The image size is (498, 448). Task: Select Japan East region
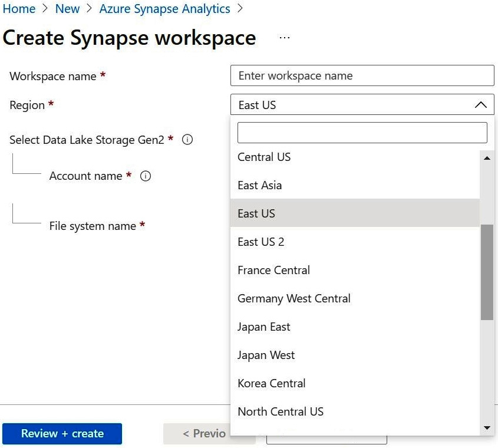355,327
